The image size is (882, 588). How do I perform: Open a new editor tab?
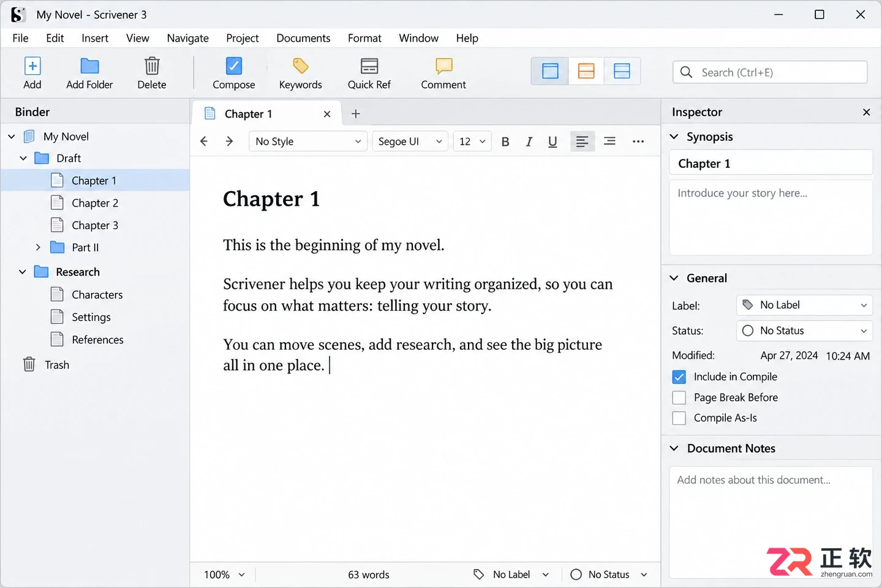[x=356, y=114]
